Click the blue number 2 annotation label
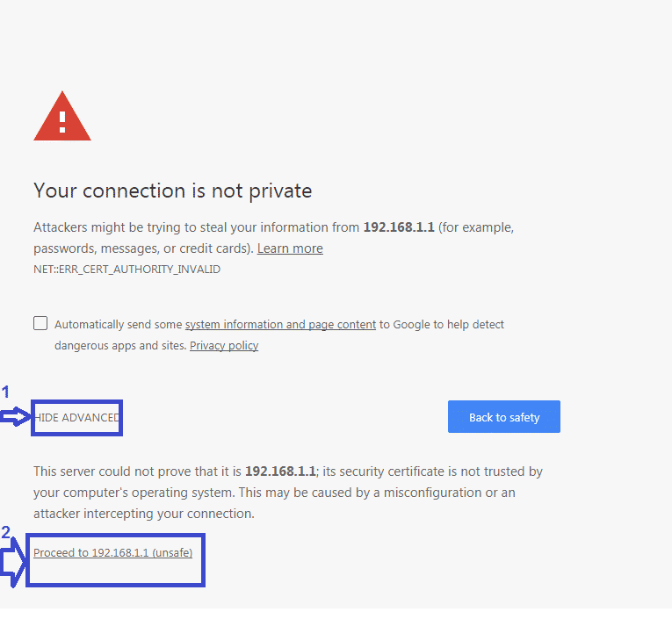This screenshot has width=672, height=619. click(6, 532)
